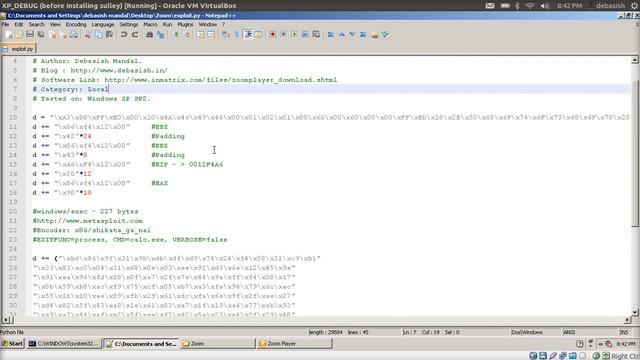Click the Start button on XP taskbar
The image size is (640, 360).
coord(13,344)
